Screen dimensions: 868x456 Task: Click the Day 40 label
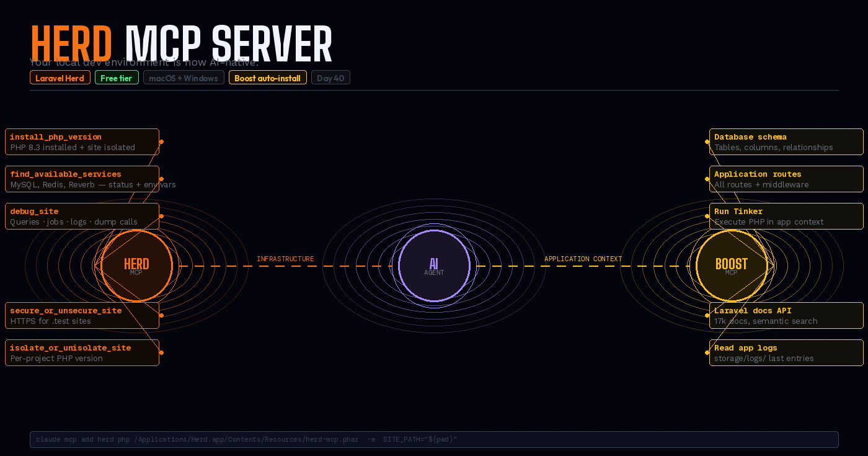[330, 78]
